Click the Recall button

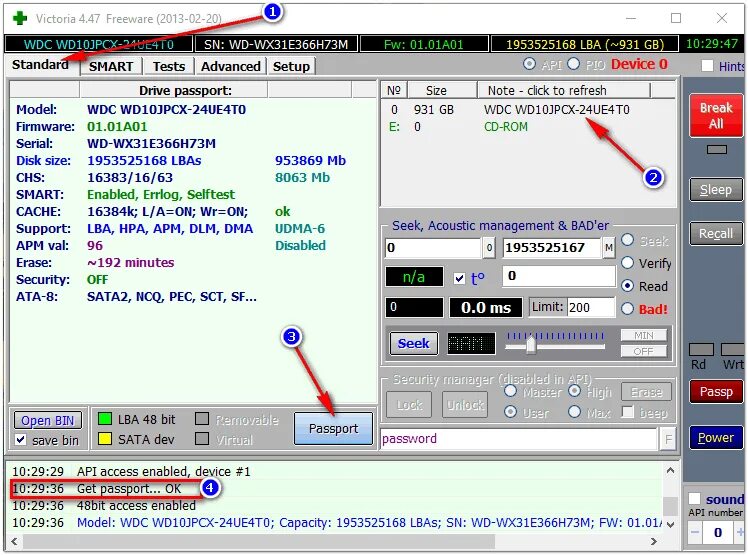pos(716,233)
